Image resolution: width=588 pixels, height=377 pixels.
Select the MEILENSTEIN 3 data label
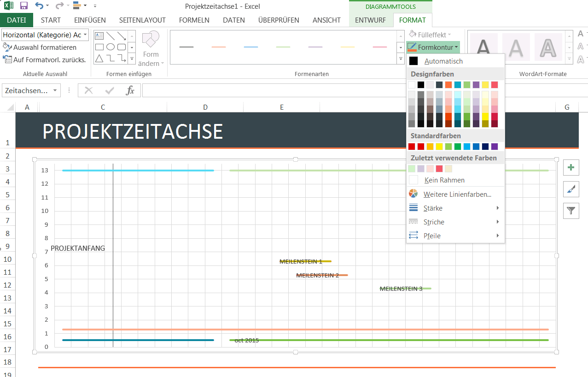pyautogui.click(x=401, y=289)
